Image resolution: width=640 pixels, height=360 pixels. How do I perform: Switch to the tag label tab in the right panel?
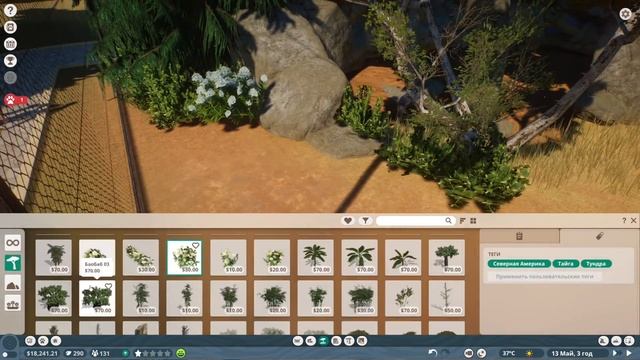coord(600,236)
